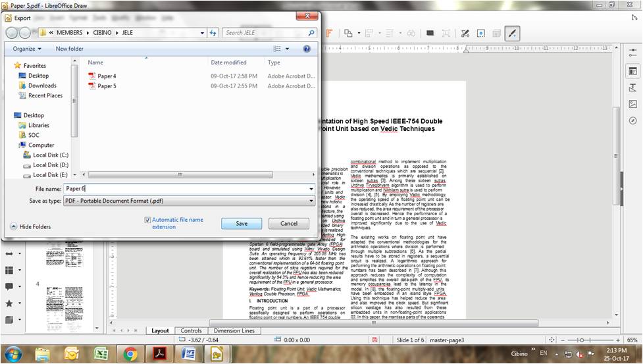Screen dimensions: 643x364
Task: Open the File name history dropdown arrow
Action: [x=311, y=188]
